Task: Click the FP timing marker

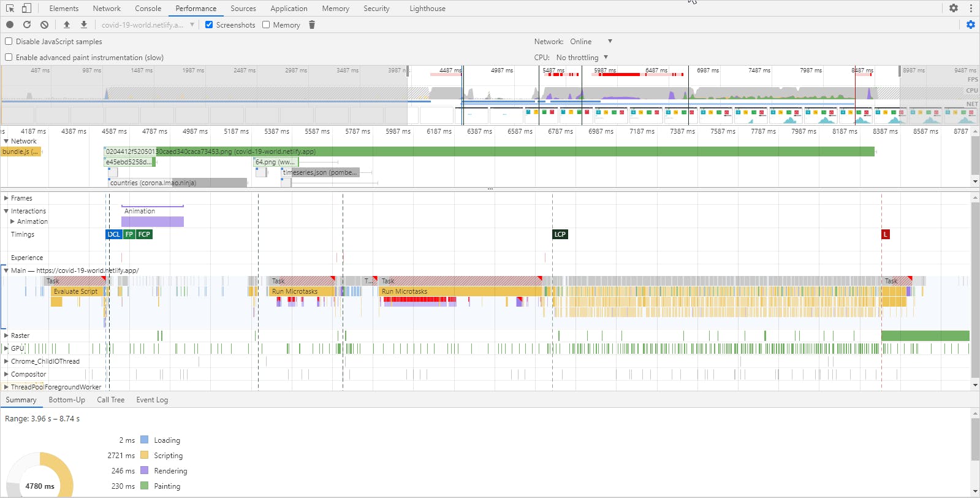Action: (x=129, y=234)
